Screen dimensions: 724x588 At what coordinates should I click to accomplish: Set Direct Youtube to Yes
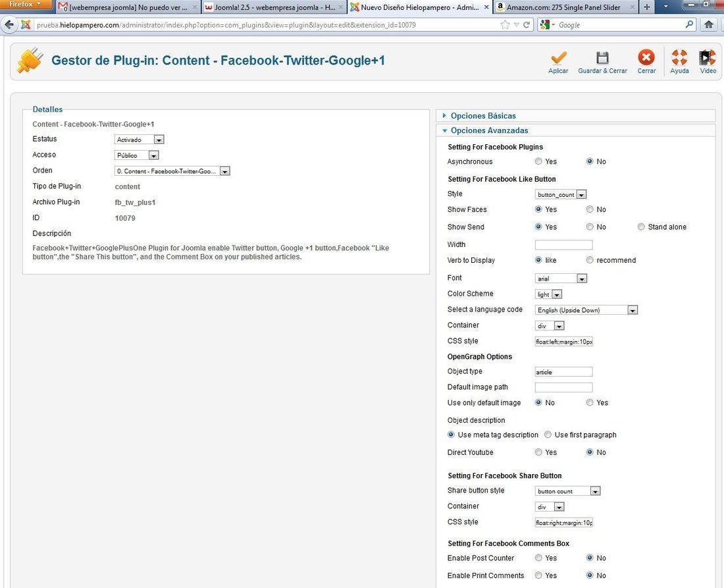tap(538, 452)
